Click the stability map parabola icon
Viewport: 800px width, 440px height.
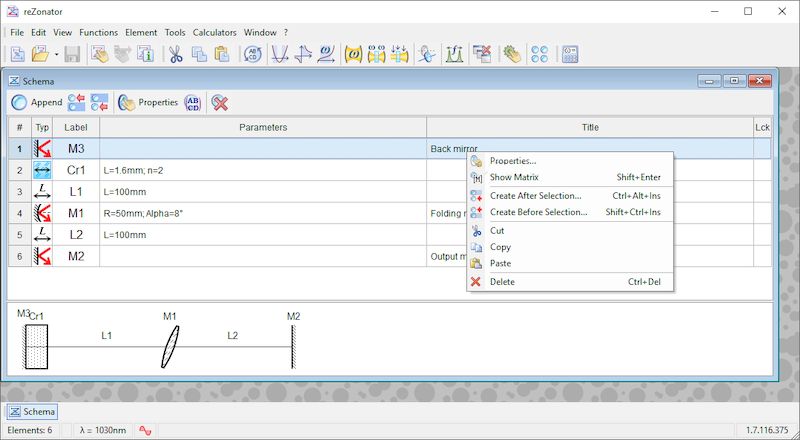(x=281, y=54)
